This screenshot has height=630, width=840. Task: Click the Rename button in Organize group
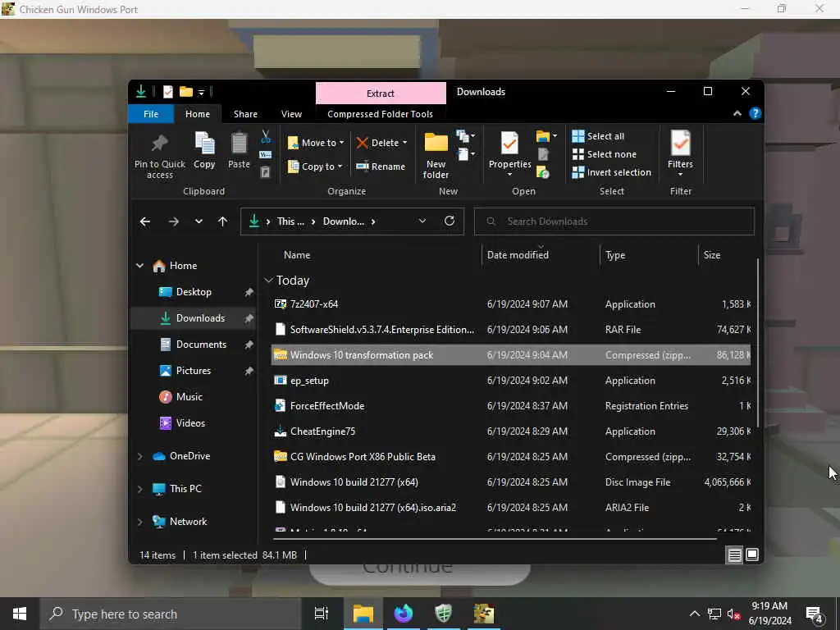(381, 167)
